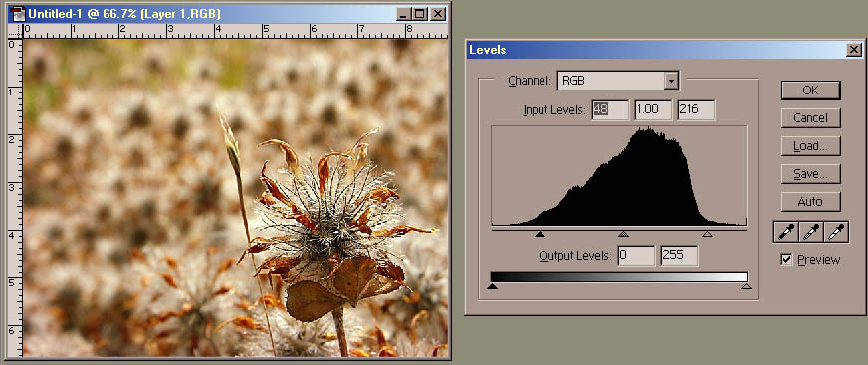Click the black output levels slider
The width and height of the screenshot is (868, 365).
click(x=492, y=285)
